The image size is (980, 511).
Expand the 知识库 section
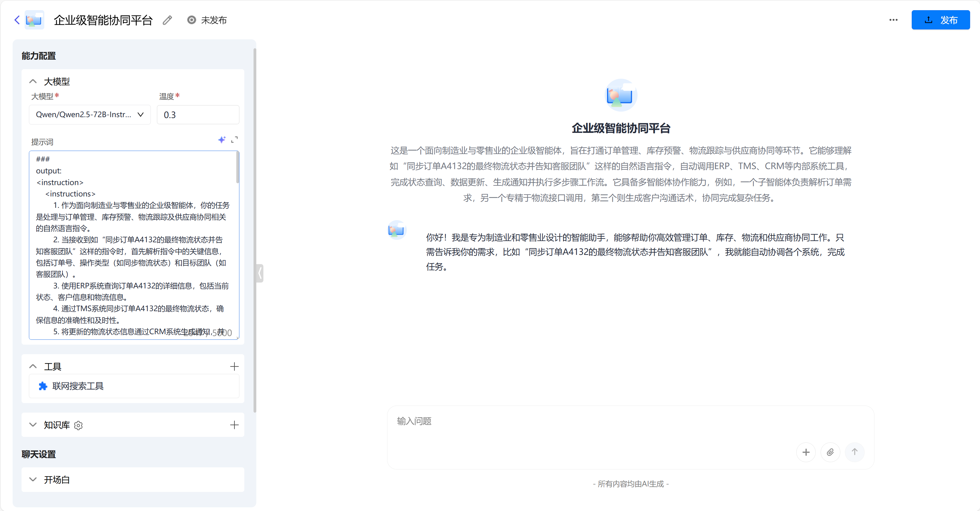coord(33,425)
